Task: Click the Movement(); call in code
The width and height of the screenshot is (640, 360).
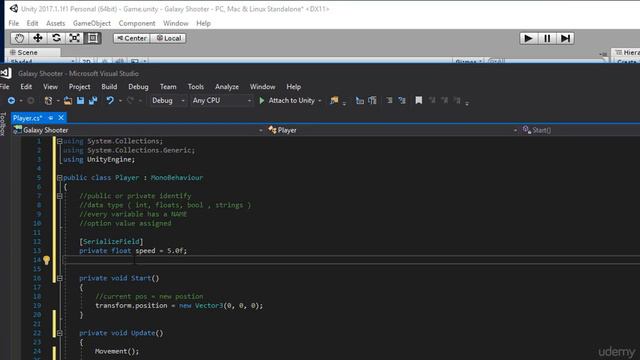Action: (x=117, y=351)
